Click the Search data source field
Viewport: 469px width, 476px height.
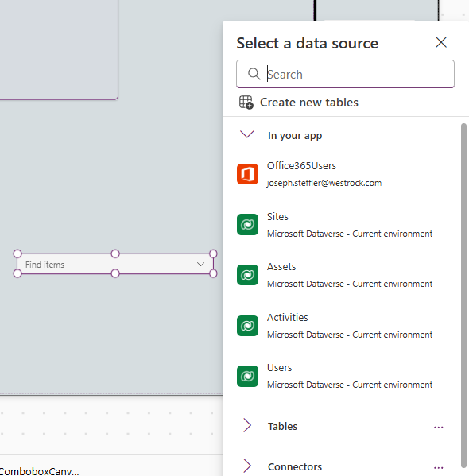coord(345,74)
